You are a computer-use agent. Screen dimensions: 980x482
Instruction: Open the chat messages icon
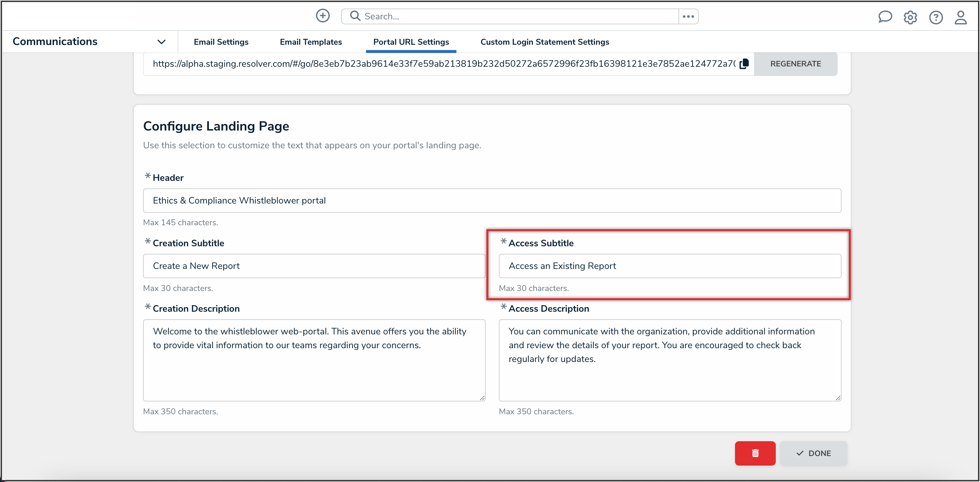(885, 17)
